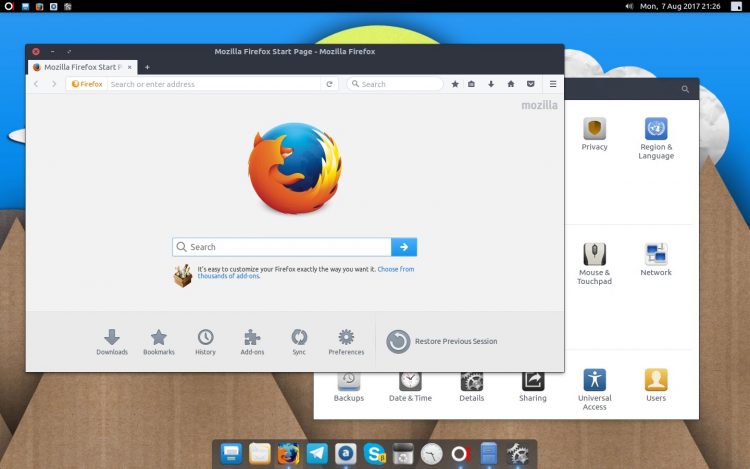The height and width of the screenshot is (469, 750).
Task: Bookmark this page with the star icon
Action: pos(455,84)
